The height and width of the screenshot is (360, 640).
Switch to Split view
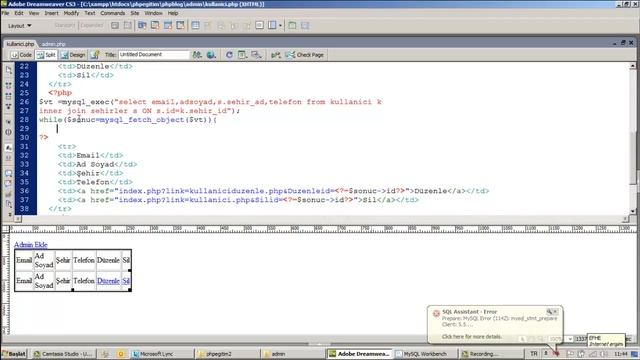point(46,55)
